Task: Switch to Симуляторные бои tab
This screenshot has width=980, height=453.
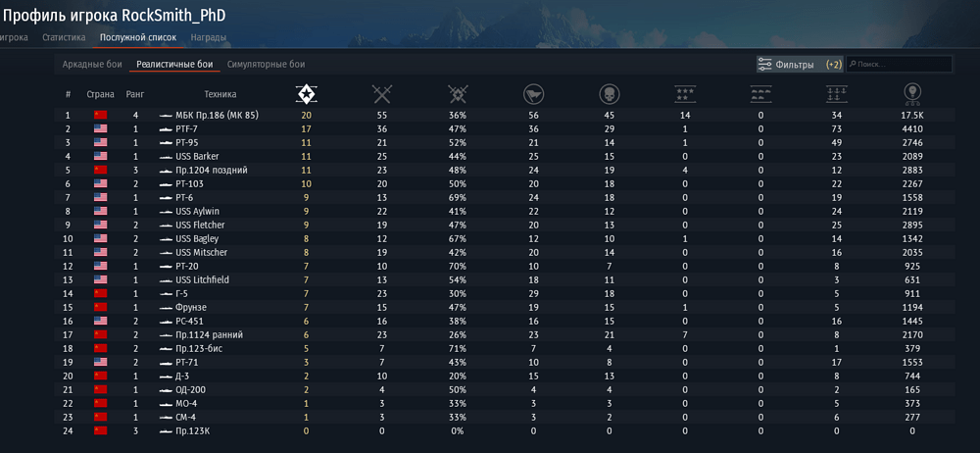Action: pyautogui.click(x=266, y=65)
